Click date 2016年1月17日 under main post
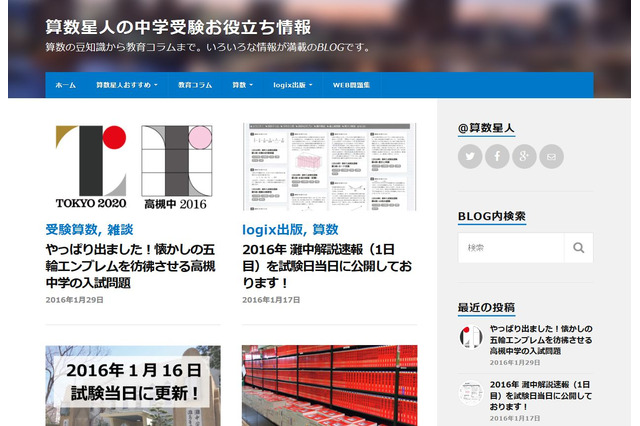 (x=271, y=300)
